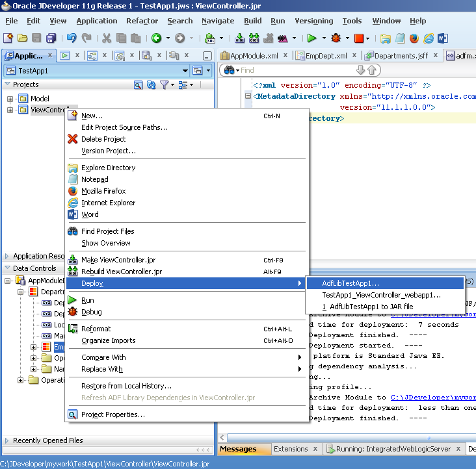Viewport: 476px width, 469px height.
Task: Click the Forward navigation icon
Action: pos(180,38)
